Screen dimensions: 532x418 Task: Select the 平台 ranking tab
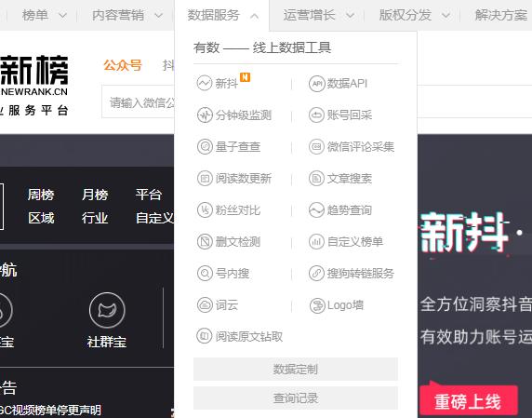click(x=149, y=195)
